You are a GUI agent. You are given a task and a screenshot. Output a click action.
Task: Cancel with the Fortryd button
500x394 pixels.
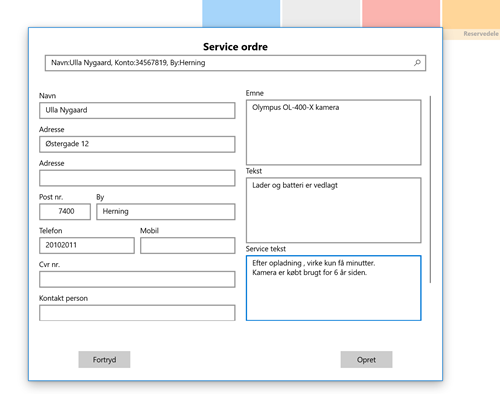point(104,360)
